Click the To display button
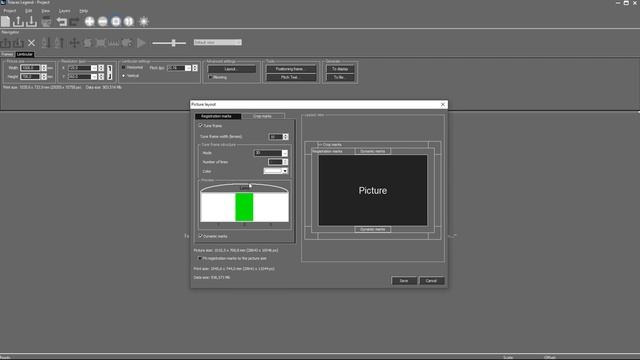This screenshot has height=360, width=640. (x=340, y=69)
